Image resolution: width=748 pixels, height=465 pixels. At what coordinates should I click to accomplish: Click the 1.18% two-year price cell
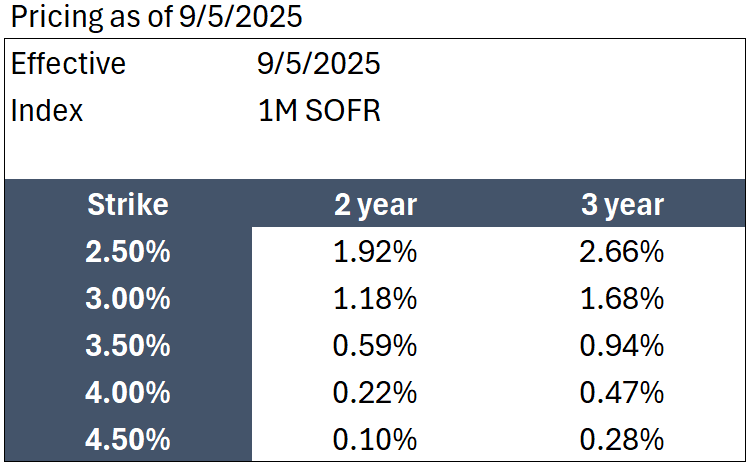(x=375, y=299)
